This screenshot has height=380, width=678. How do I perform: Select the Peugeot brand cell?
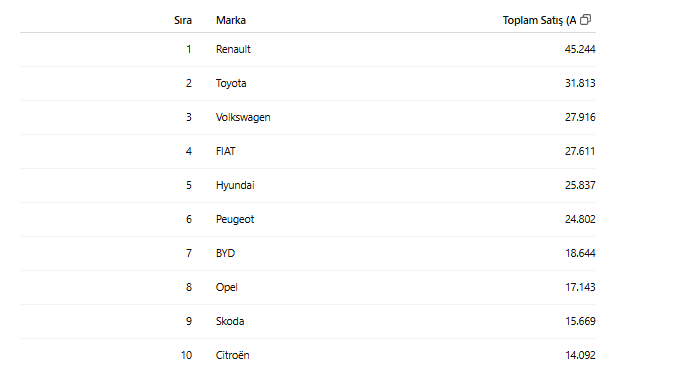pyautogui.click(x=235, y=220)
